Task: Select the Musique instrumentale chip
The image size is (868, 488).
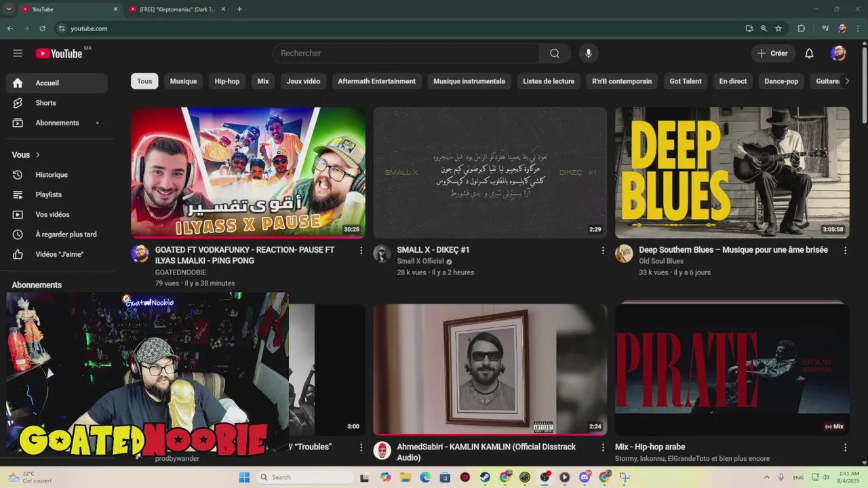Action: 469,81
